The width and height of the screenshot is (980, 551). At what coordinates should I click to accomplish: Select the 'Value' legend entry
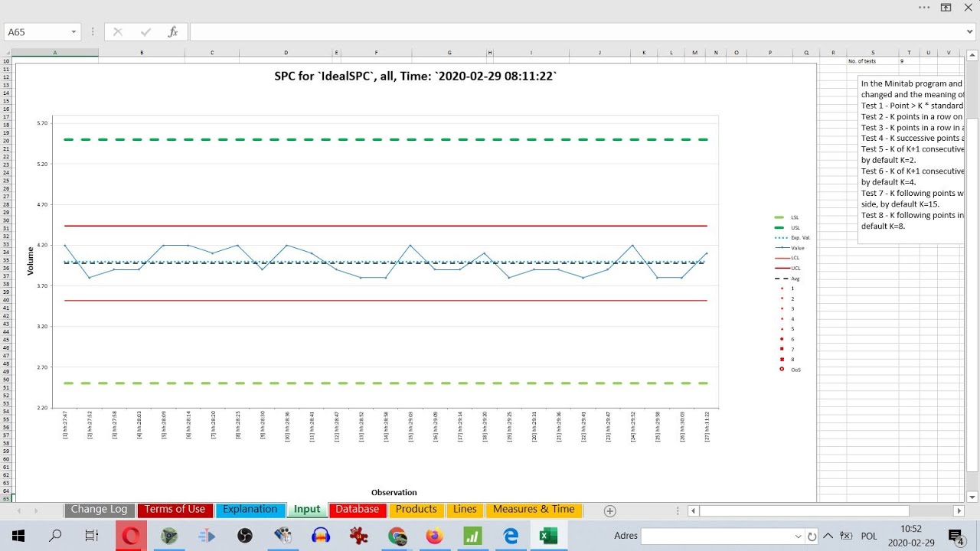(789, 248)
